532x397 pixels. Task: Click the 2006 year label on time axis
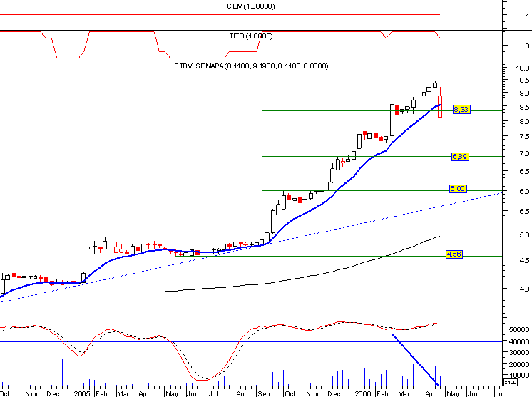(363, 393)
